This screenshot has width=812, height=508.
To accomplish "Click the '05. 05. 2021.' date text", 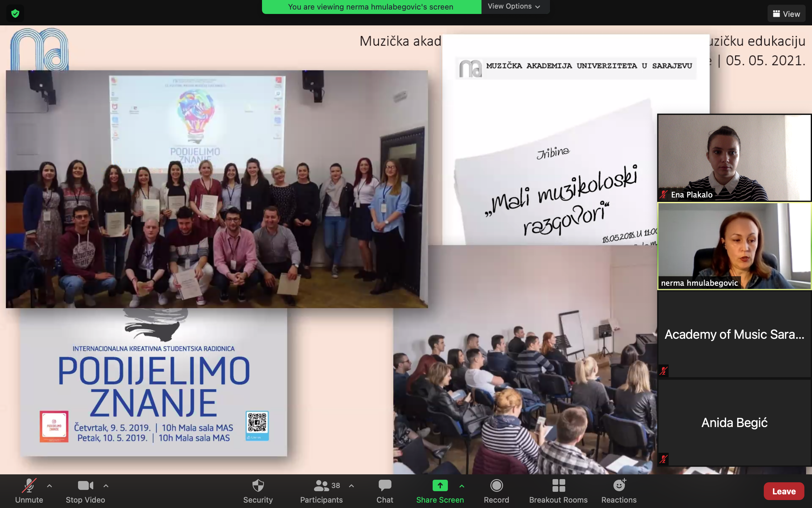I will point(765,61).
